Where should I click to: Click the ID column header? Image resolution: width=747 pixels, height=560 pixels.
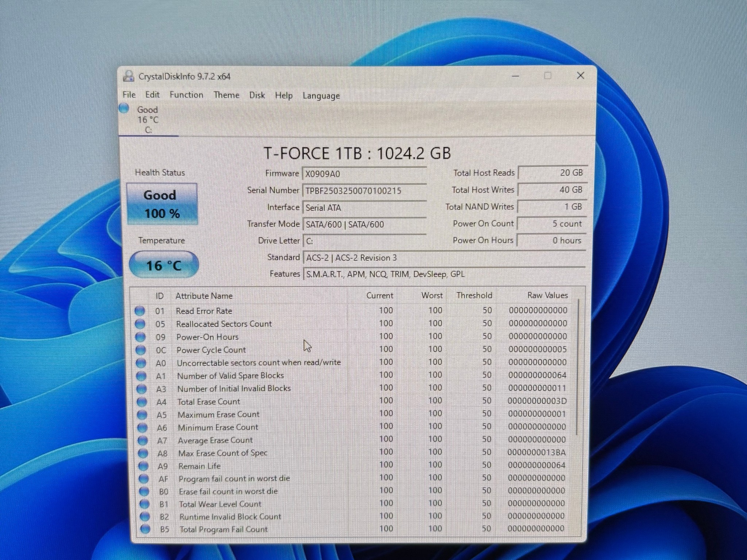(159, 296)
